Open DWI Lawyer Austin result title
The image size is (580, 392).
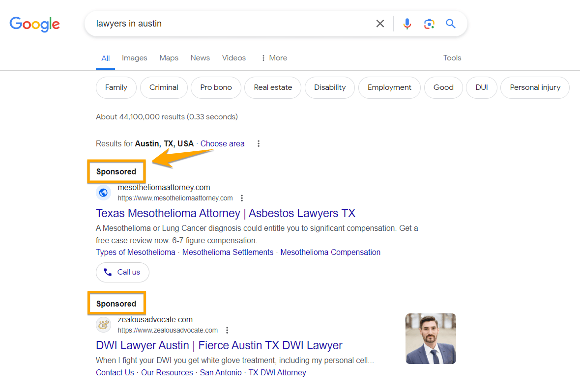click(x=219, y=345)
